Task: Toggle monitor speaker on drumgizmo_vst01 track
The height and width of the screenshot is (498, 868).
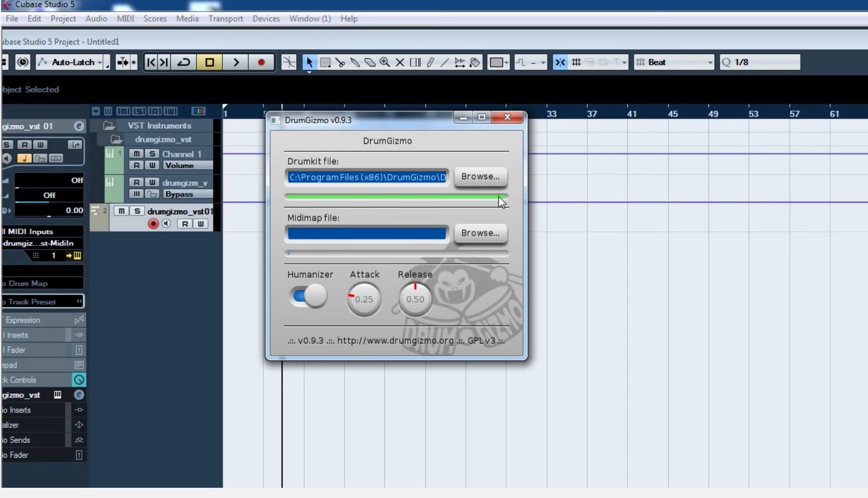Action: point(166,223)
